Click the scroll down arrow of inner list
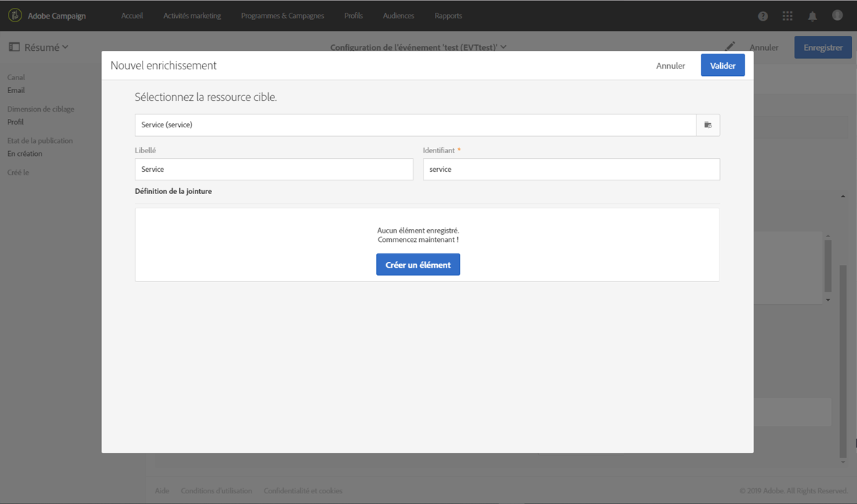Screen dimensions: 857x504 click(x=828, y=300)
